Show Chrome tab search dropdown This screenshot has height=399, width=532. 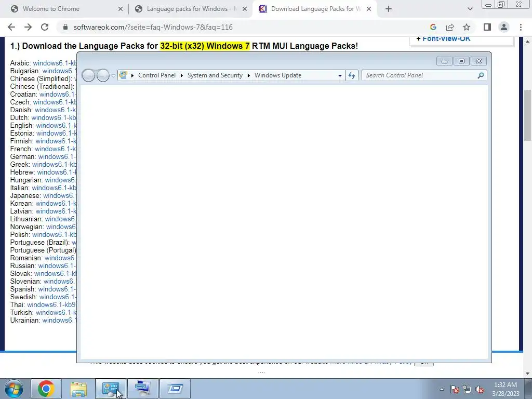coord(470,9)
